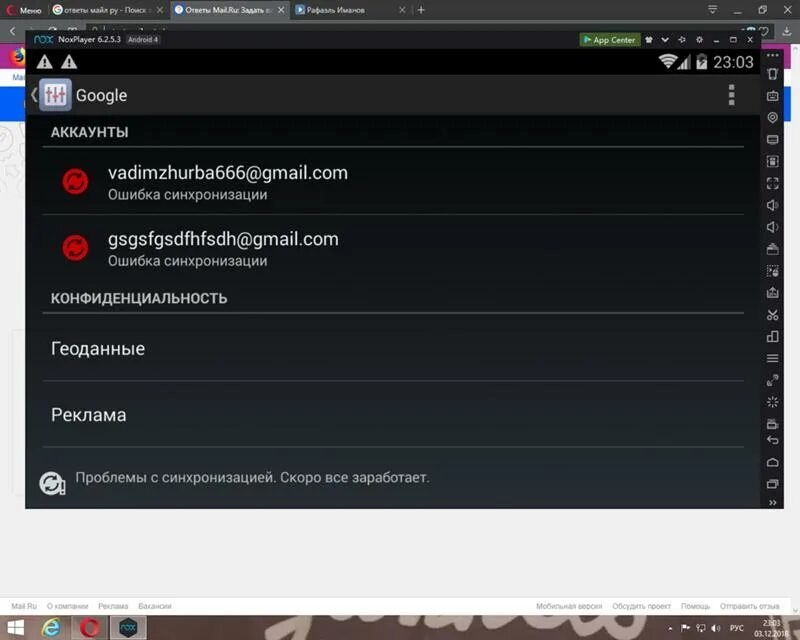Image resolution: width=800 pixels, height=640 pixels.
Task: Click the lower volume speaker icon in the sidebar
Action: tap(772, 227)
